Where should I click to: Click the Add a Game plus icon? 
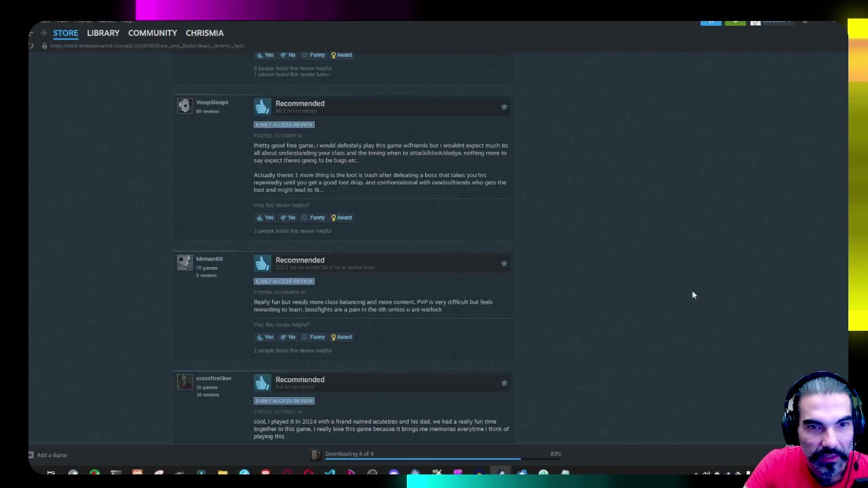point(31,455)
